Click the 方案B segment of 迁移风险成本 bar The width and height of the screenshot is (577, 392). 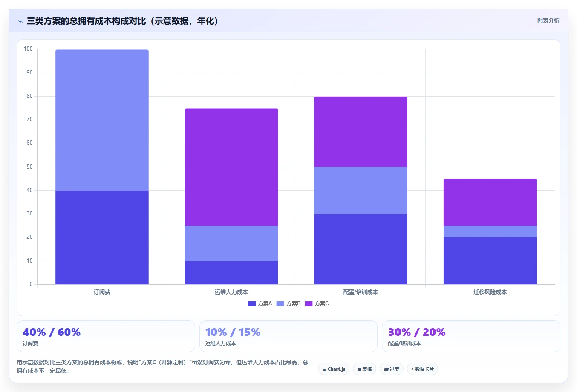pos(490,232)
